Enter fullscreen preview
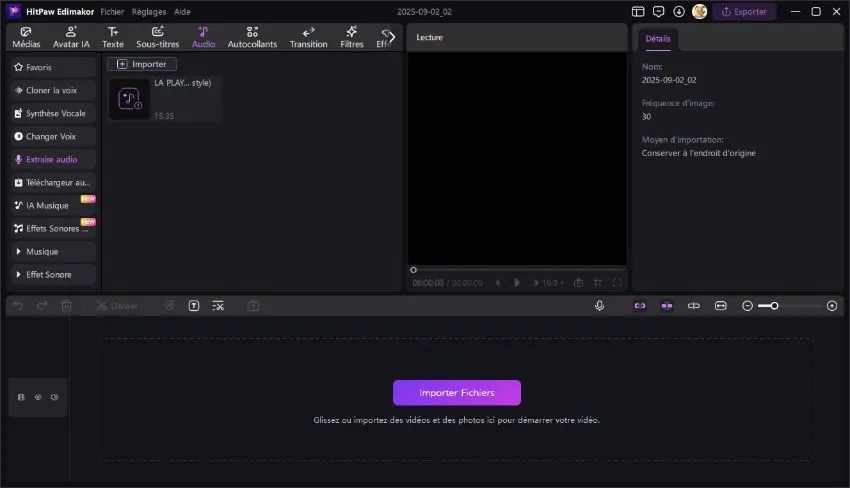The height and width of the screenshot is (488, 850). [617, 282]
